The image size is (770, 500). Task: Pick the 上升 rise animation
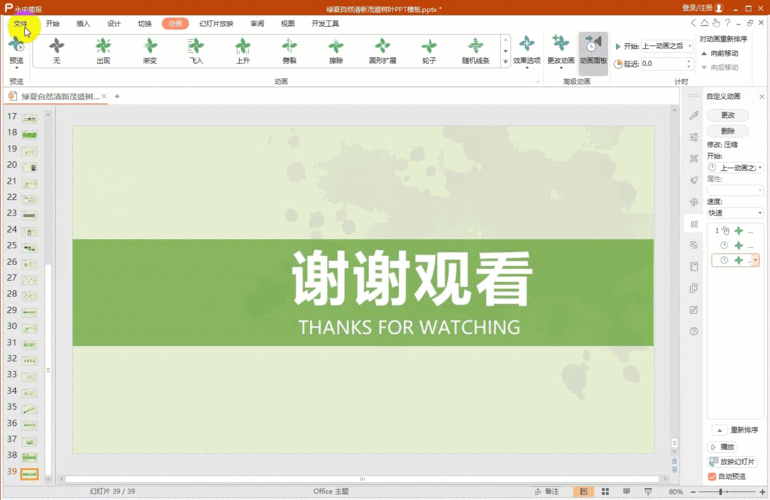point(243,51)
